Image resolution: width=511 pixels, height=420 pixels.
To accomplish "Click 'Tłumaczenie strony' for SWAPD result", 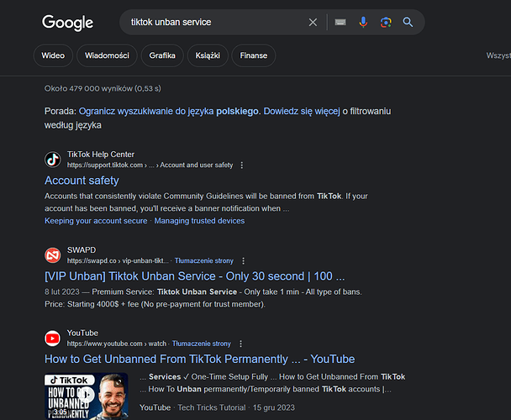I will coord(204,260).
